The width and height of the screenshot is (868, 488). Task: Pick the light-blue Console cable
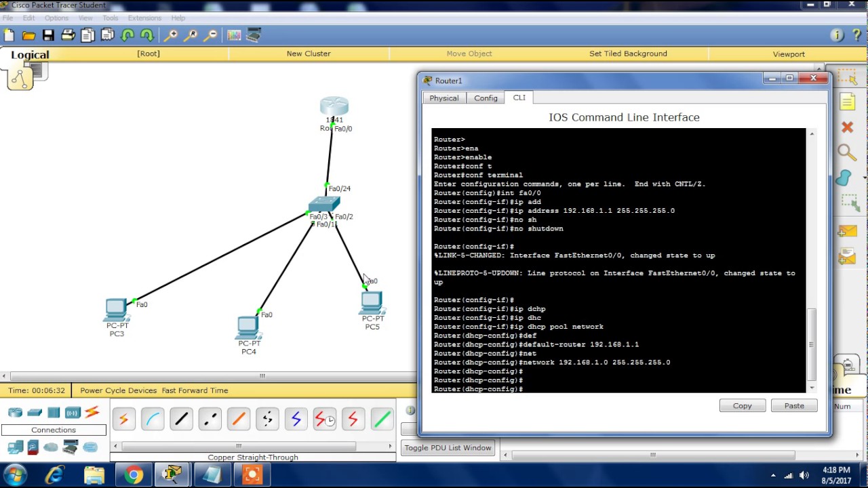(x=153, y=420)
